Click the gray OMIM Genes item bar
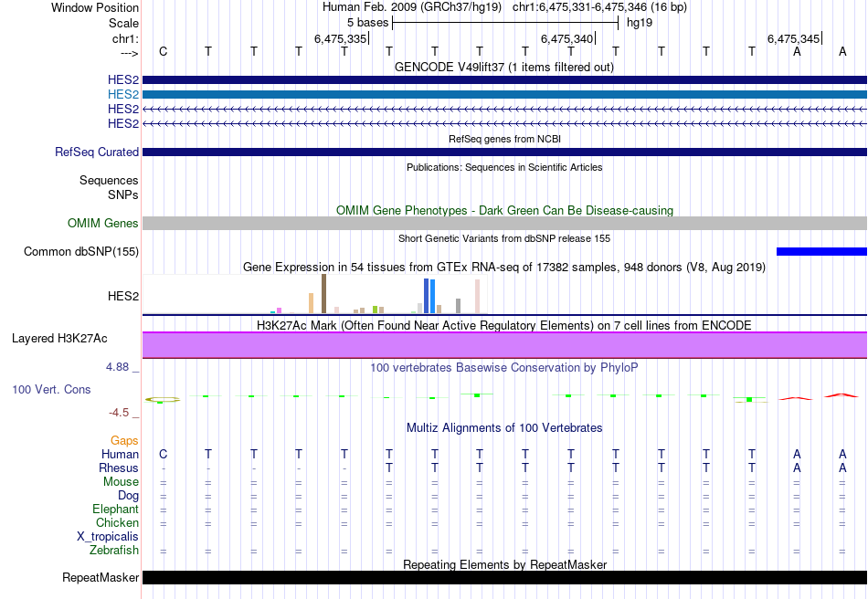 (504, 223)
